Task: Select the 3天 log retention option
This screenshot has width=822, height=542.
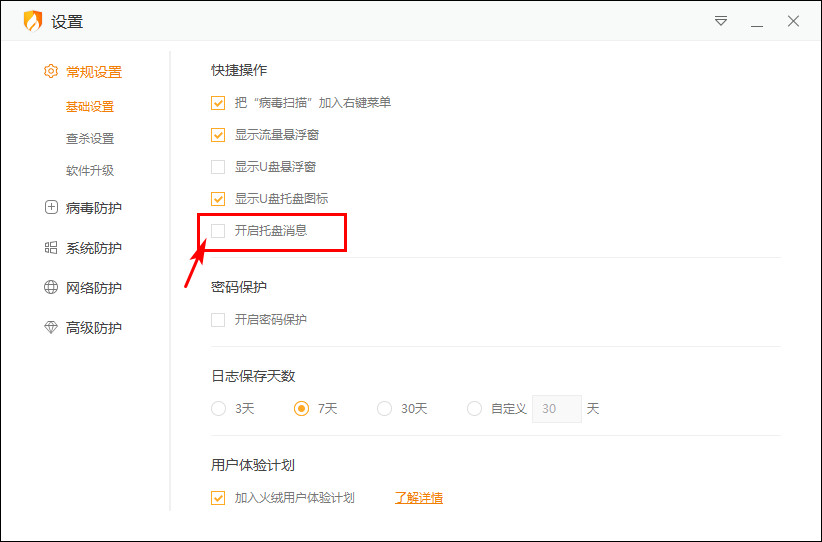Action: tap(218, 408)
